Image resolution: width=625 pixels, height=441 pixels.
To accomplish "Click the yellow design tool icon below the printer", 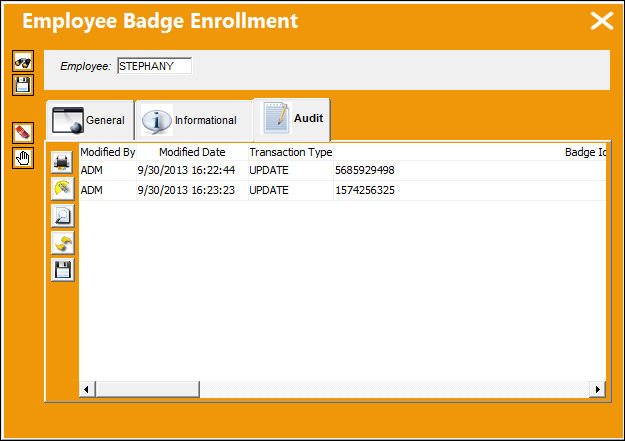I will (x=62, y=189).
